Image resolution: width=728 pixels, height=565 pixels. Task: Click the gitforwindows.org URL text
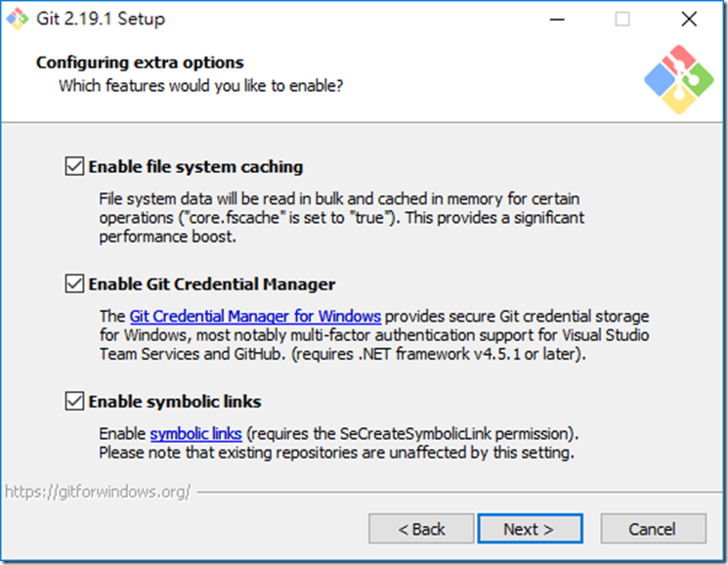coord(98,491)
